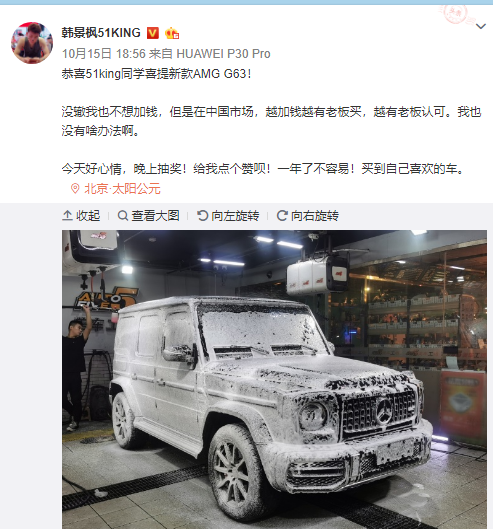Click the orange V verified badge
Screen dimensions: 493x529
coord(153,33)
